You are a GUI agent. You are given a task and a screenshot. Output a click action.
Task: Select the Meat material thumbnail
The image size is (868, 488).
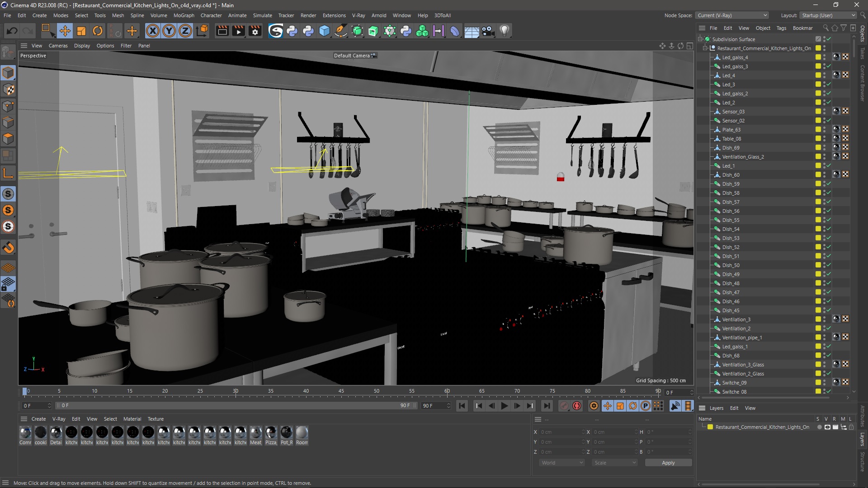(256, 433)
